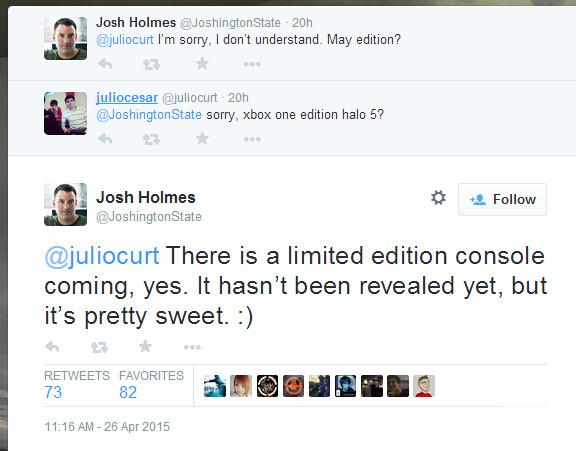View the 73 retweets count
The image size is (576, 451).
point(53,392)
